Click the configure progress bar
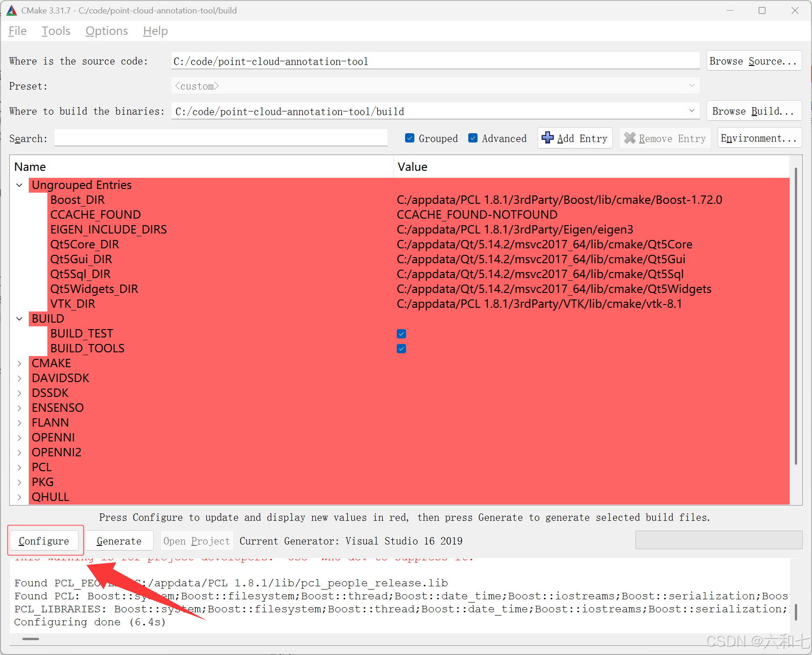Screen dimensions: 812x655 (x=719, y=540)
